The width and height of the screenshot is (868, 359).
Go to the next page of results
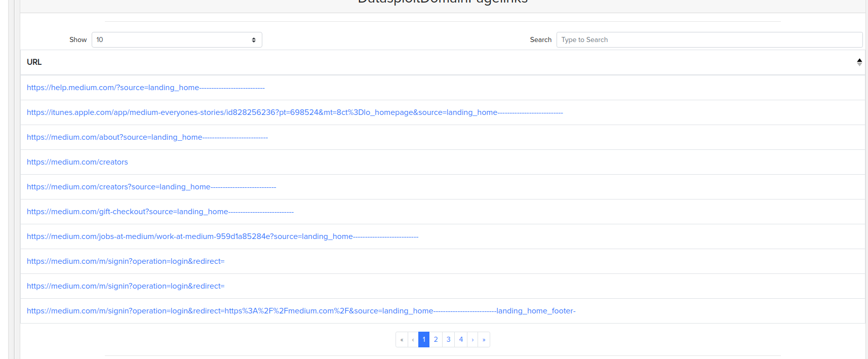(472, 339)
